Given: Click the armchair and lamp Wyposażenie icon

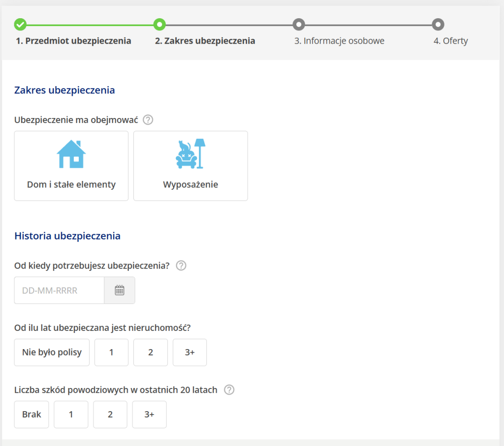Looking at the screenshot, I should tap(190, 154).
